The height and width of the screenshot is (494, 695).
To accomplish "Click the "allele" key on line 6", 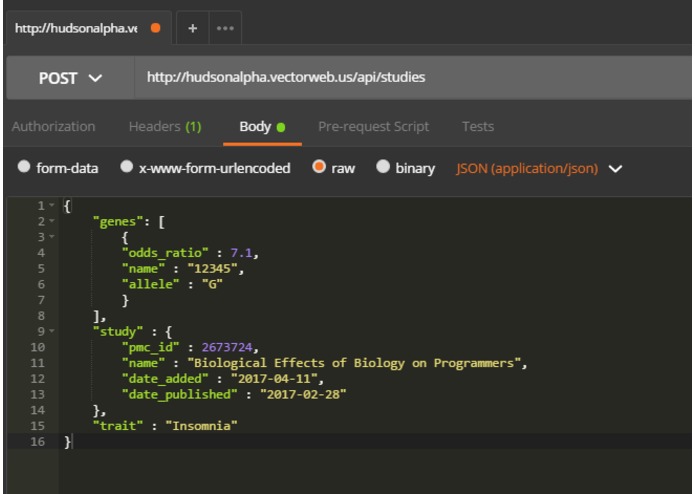I will pos(151,284).
